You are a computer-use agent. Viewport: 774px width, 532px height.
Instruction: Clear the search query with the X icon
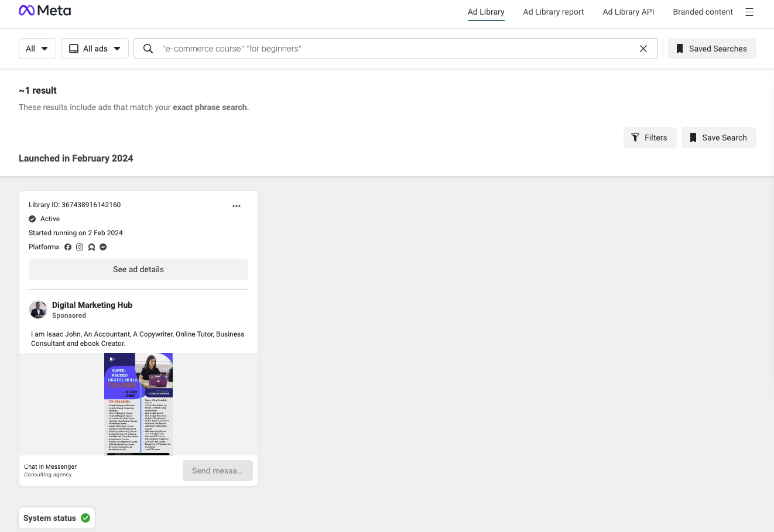tap(643, 49)
